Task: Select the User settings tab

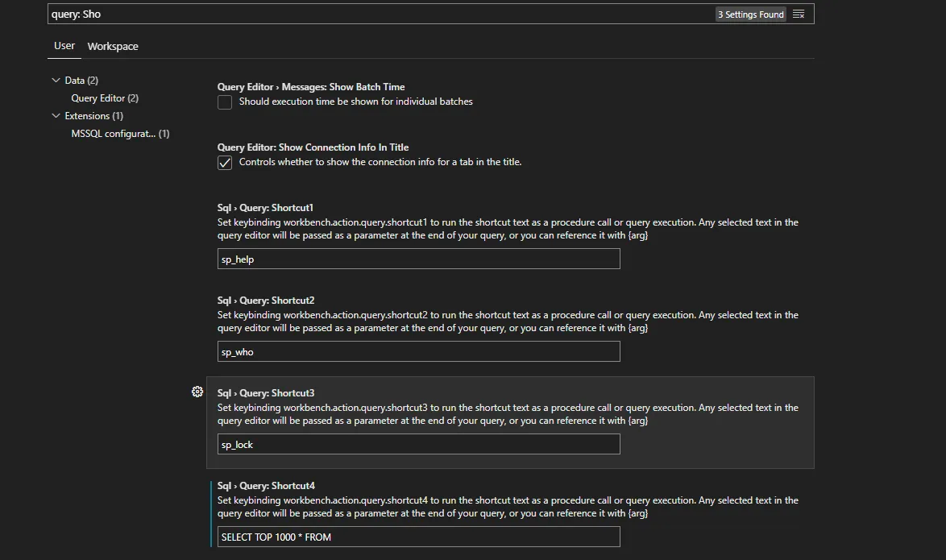Action: tap(64, 46)
